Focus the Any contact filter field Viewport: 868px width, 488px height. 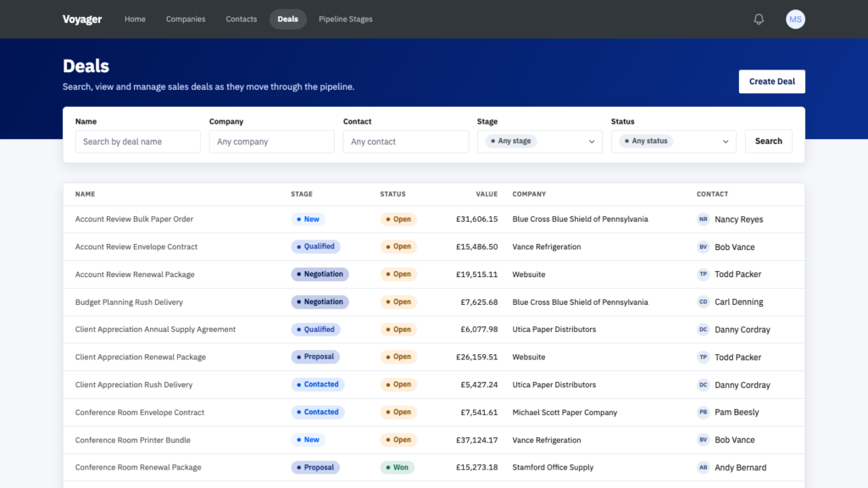point(406,141)
